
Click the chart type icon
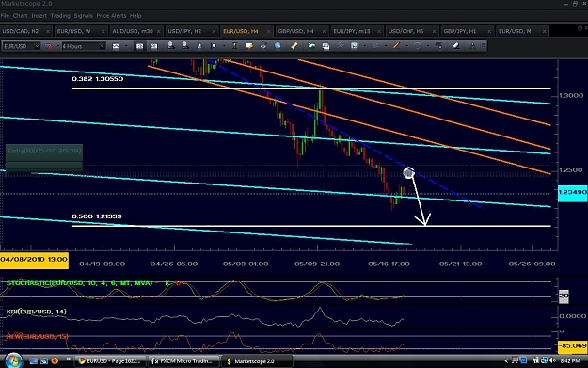[116, 46]
